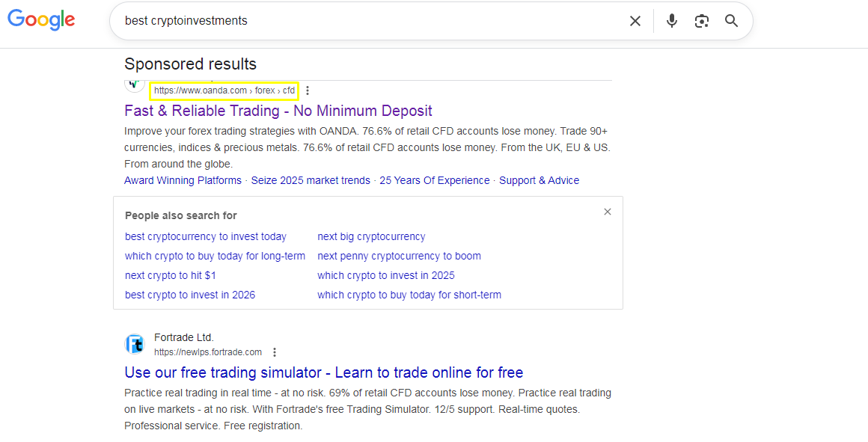Search best cryptocurrency to invest today

click(x=206, y=237)
